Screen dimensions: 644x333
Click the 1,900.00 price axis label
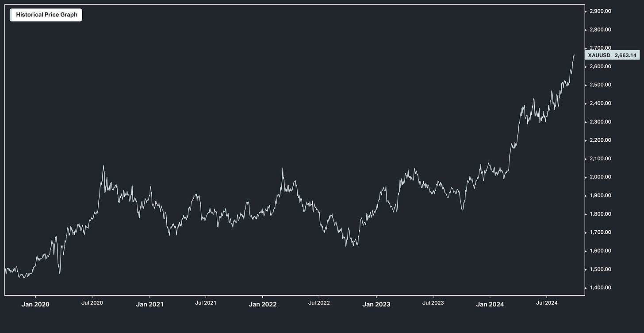601,196
